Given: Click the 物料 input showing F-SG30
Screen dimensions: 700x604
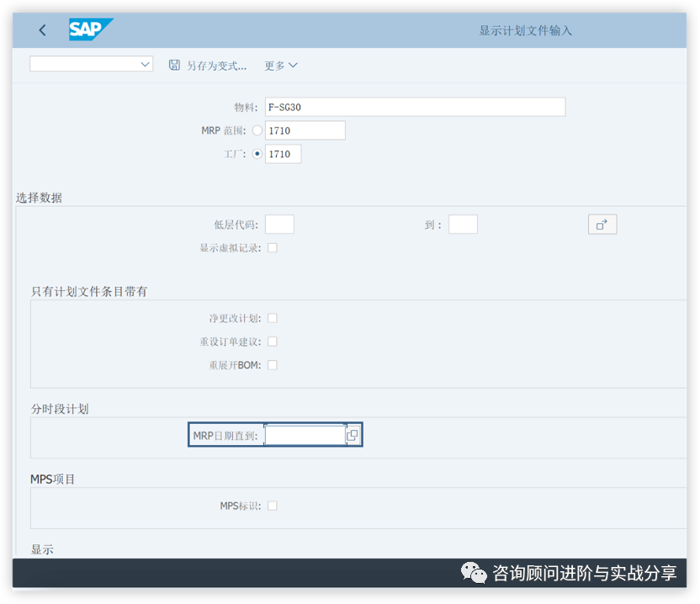Looking at the screenshot, I should click(415, 107).
